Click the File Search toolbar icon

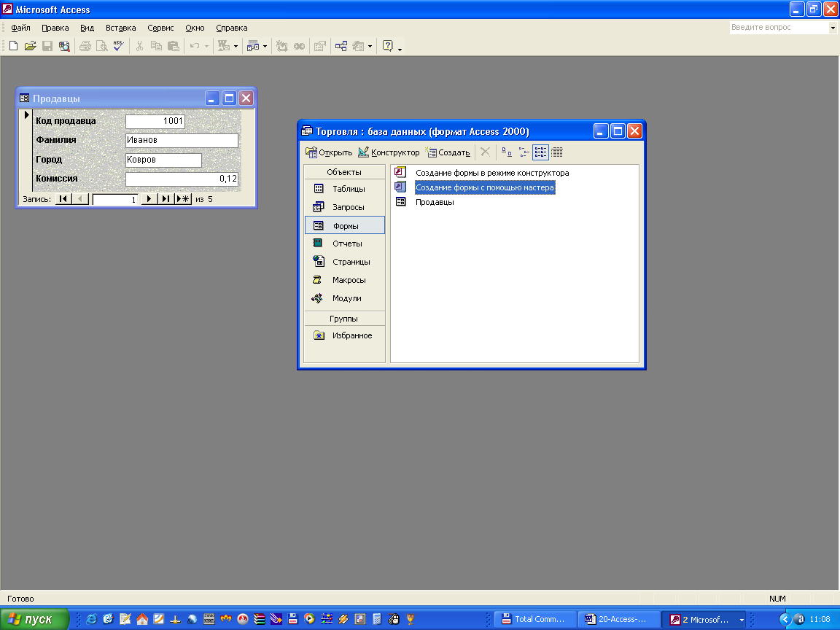click(x=64, y=46)
